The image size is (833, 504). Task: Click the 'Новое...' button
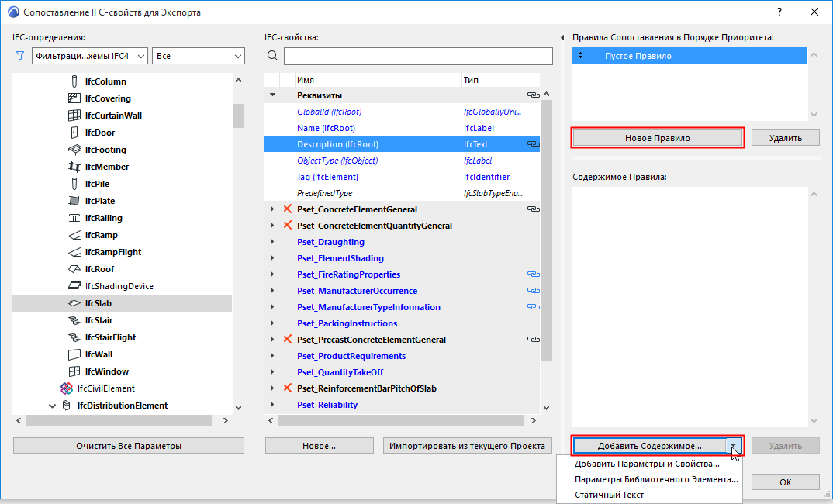(x=320, y=446)
